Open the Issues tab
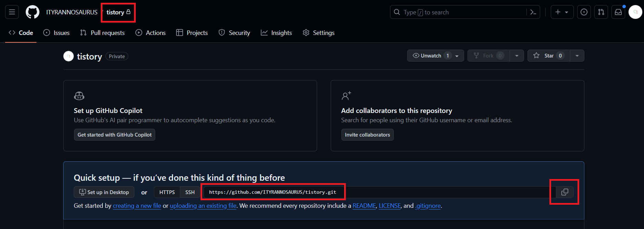644x229 pixels. pyautogui.click(x=57, y=33)
